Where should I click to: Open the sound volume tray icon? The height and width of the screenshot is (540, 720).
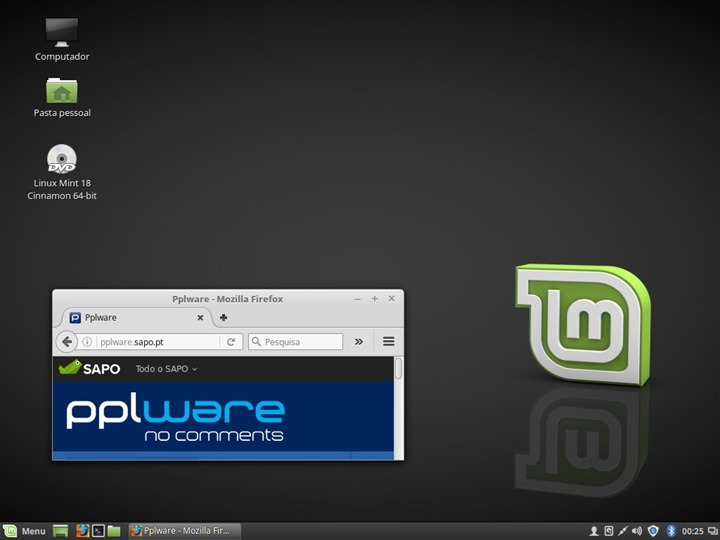click(x=637, y=531)
